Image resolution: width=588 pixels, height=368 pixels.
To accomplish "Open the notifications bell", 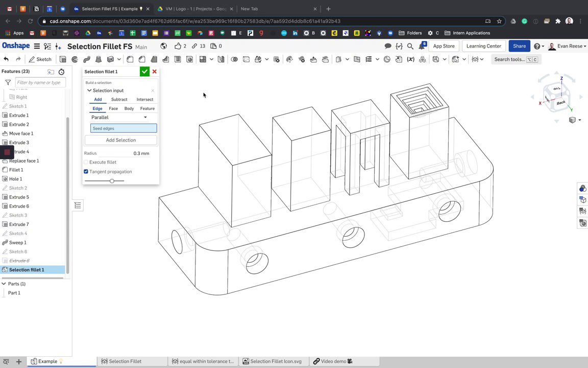I will click(422, 46).
